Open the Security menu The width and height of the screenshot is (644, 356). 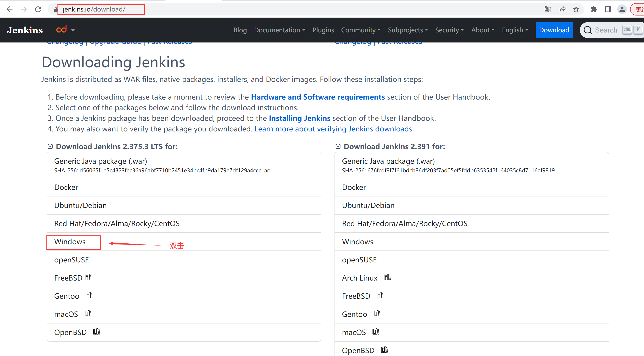(x=449, y=30)
